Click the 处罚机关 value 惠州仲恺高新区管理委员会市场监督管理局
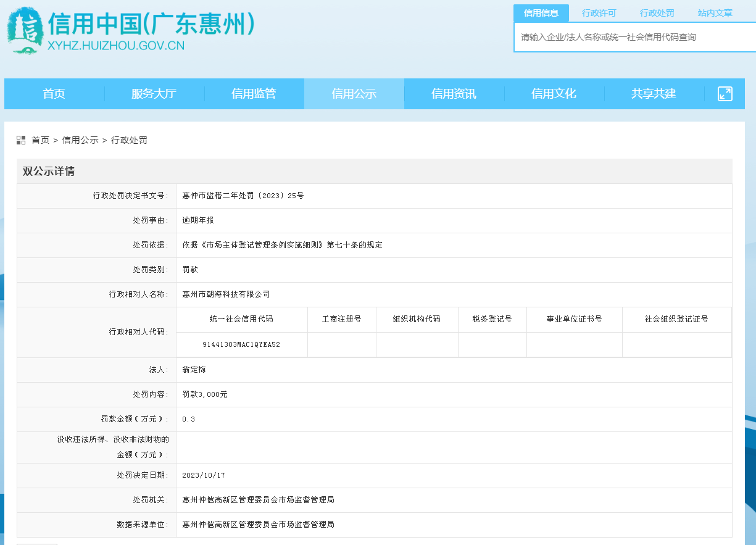The width and height of the screenshot is (756, 545). (259, 500)
